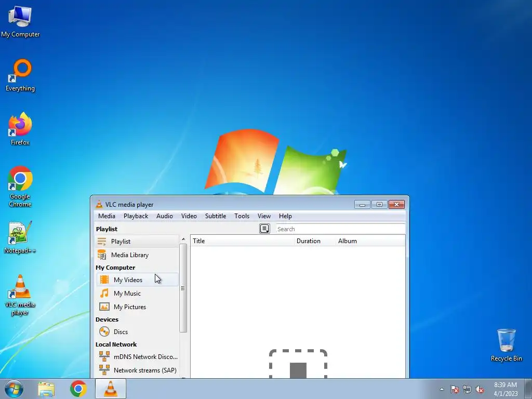Click the sidebar vertical scrollbar thumb
This screenshot has width=532, height=399.
click(183, 288)
